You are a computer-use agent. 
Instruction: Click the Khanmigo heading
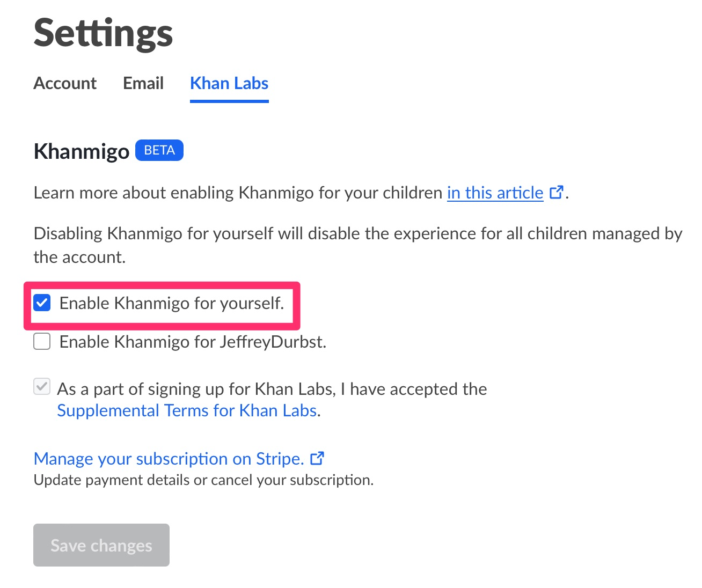[81, 151]
